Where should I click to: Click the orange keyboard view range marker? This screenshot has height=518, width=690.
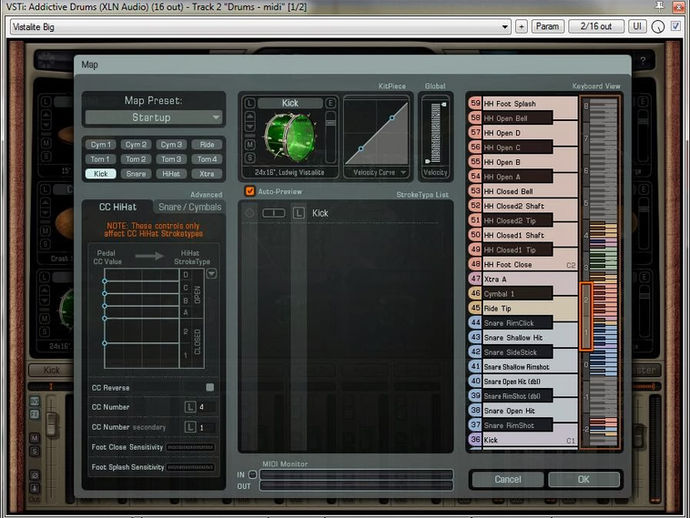tap(586, 316)
